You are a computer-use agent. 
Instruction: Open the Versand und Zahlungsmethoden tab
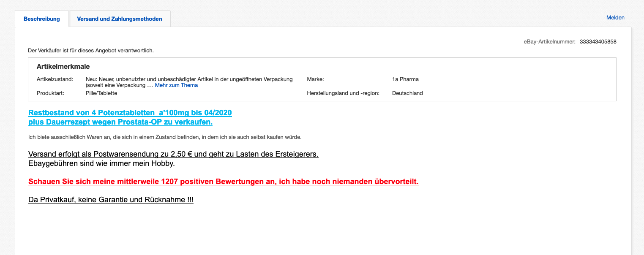tap(119, 19)
